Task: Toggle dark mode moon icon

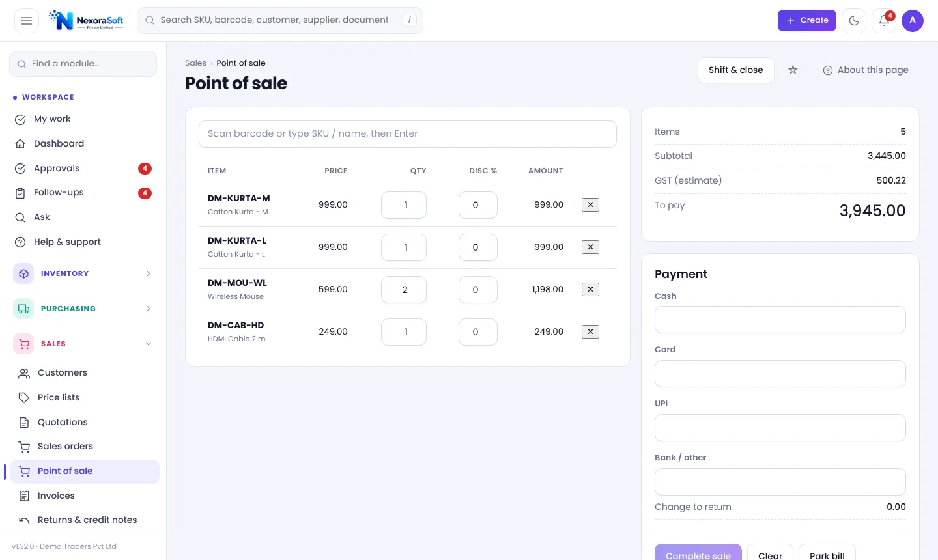Action: point(854,20)
